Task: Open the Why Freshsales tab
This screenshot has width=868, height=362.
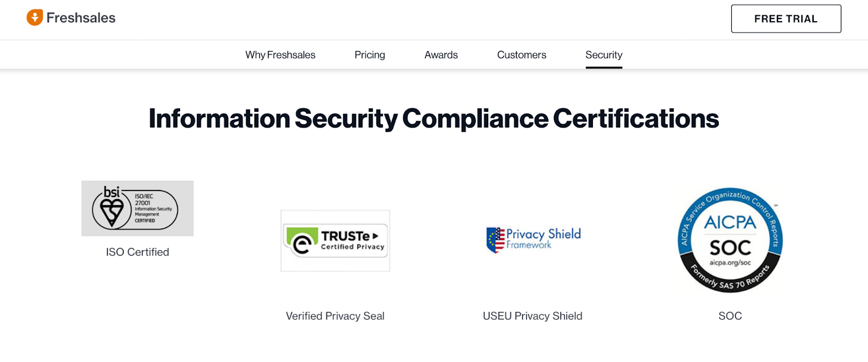Action: pos(280,55)
